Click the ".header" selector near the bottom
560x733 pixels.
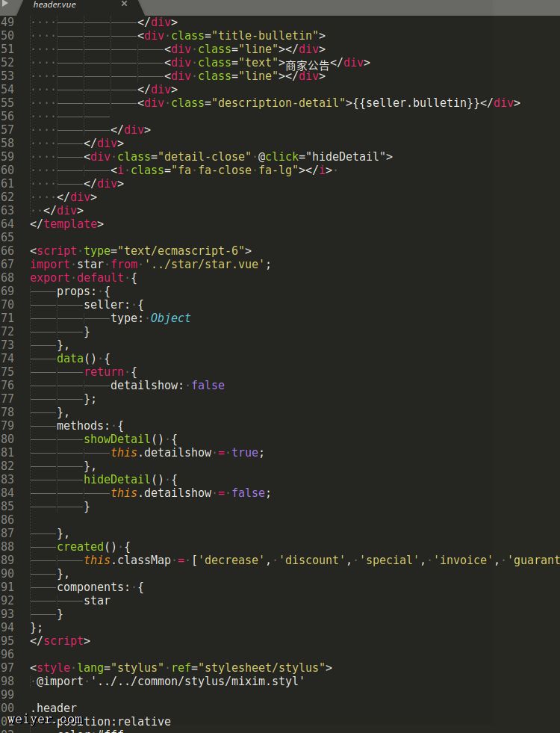[x=53, y=708]
